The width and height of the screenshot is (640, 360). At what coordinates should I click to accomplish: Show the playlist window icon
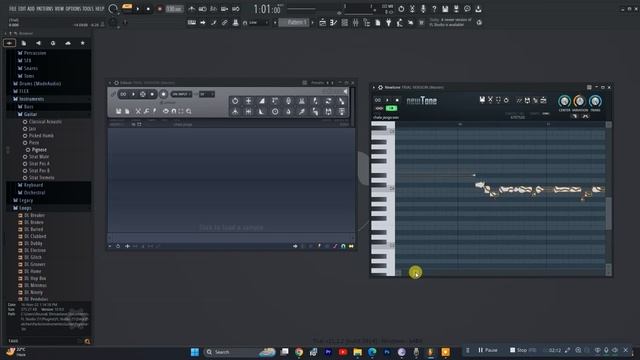tap(322, 22)
